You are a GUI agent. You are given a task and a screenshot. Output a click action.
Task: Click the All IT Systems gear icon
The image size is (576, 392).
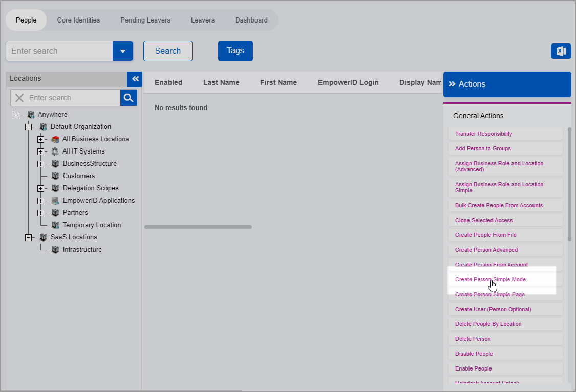pyautogui.click(x=55, y=151)
